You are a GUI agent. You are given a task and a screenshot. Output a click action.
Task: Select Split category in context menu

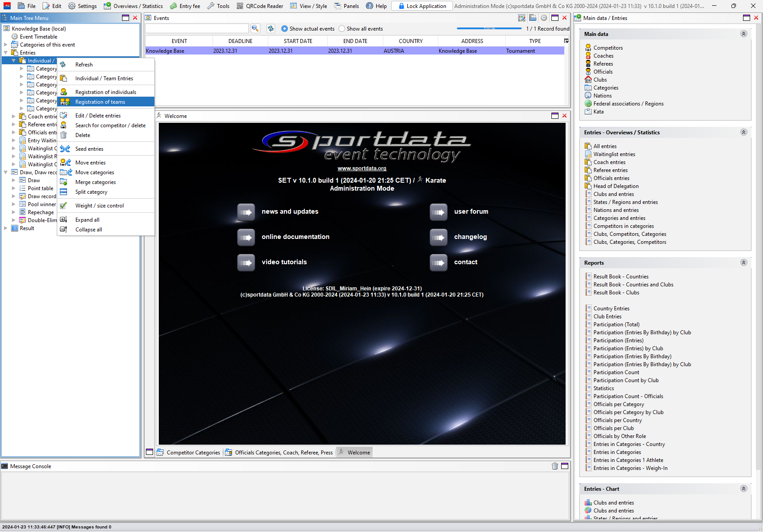click(106, 192)
